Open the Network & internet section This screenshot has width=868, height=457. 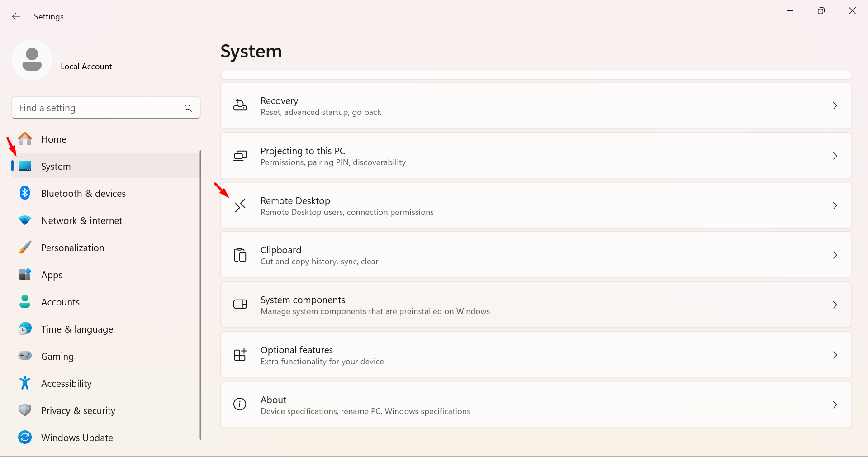pyautogui.click(x=81, y=221)
